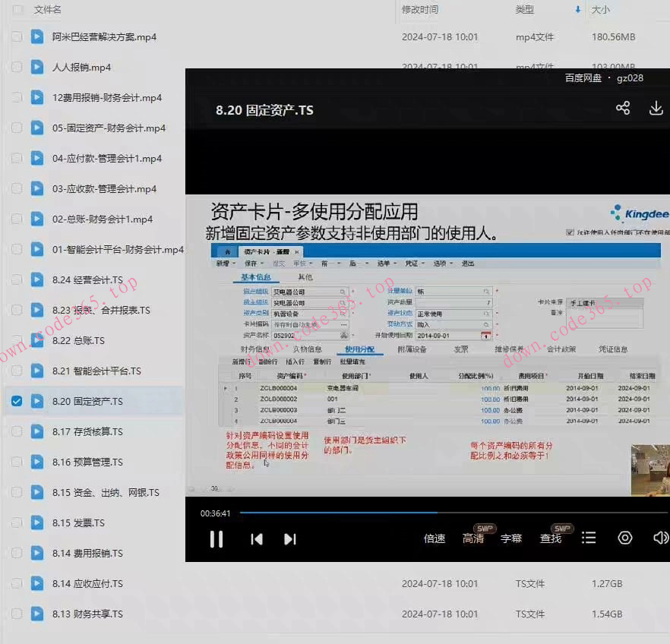Sort files by 修改时间 column
The image size is (670, 644).
[419, 9]
